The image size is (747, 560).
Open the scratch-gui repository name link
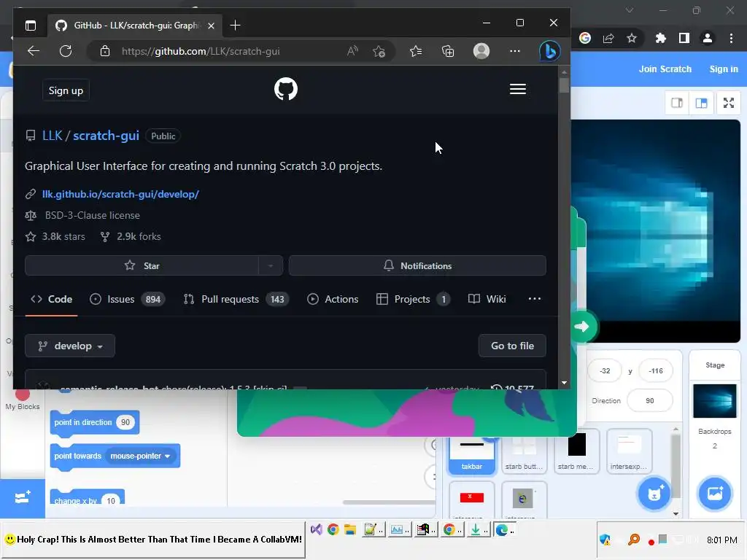106,136
